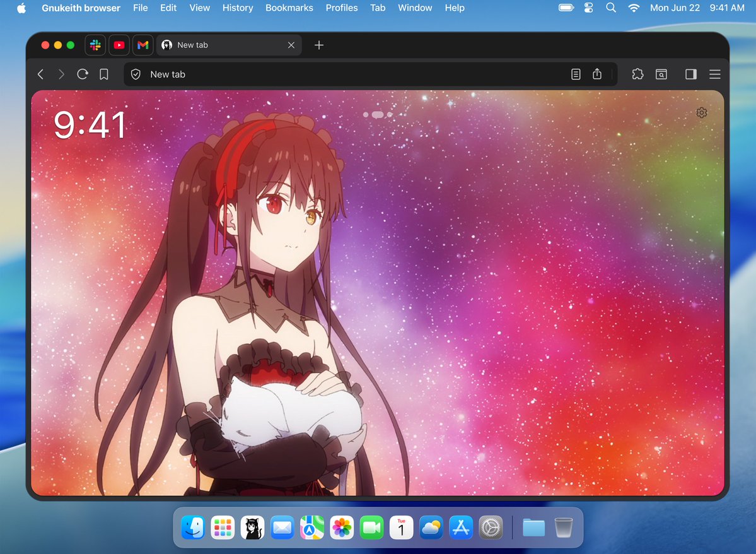Open Control Center in menu bar

[589, 8]
